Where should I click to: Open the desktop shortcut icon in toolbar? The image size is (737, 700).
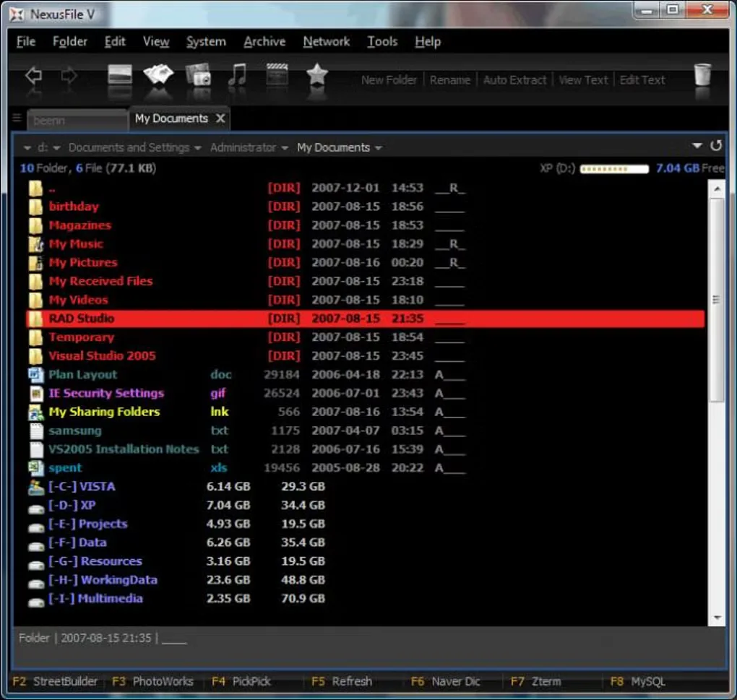coord(120,74)
